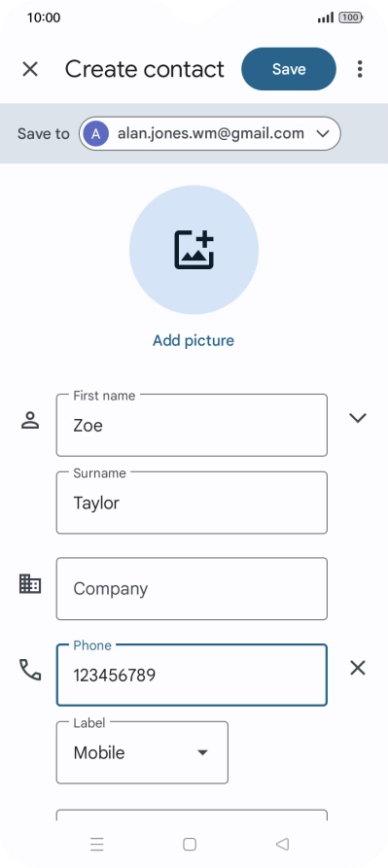Click the phone handset icon
The height and width of the screenshot is (868, 388).
pyautogui.click(x=30, y=670)
